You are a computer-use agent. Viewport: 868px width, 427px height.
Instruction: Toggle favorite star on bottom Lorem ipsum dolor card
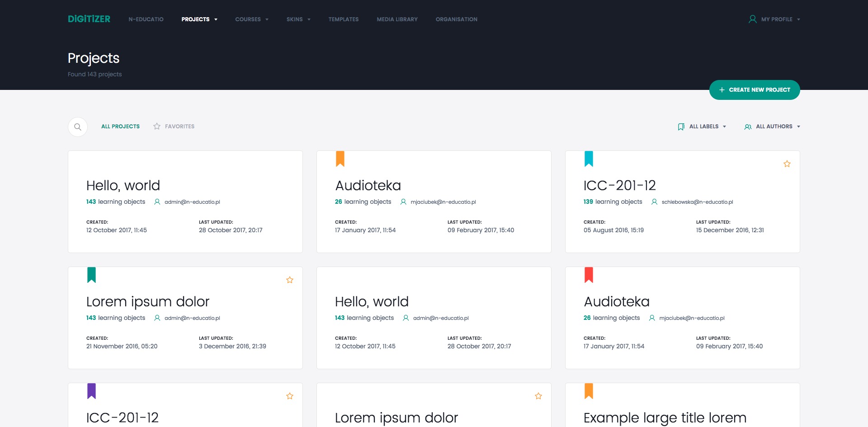(538, 395)
